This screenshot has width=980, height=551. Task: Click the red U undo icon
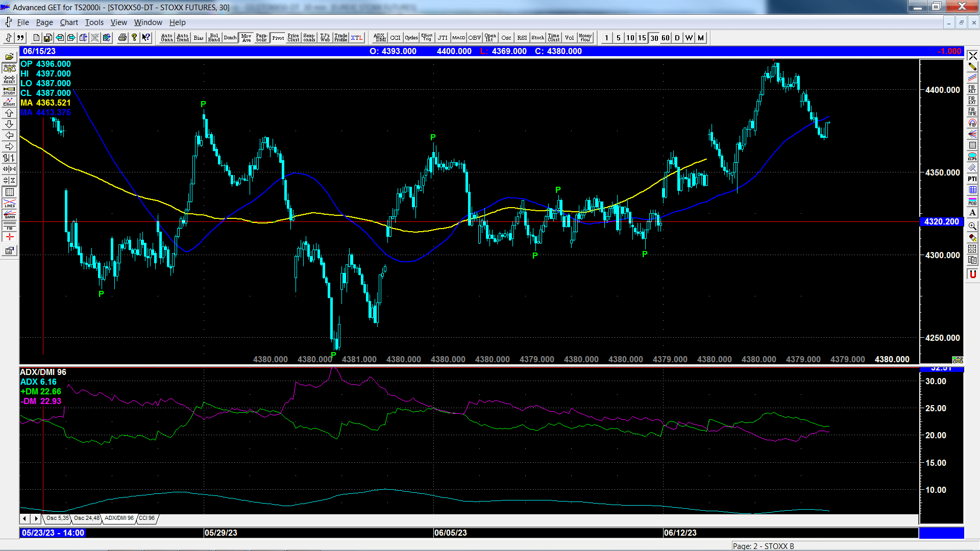[x=972, y=274]
